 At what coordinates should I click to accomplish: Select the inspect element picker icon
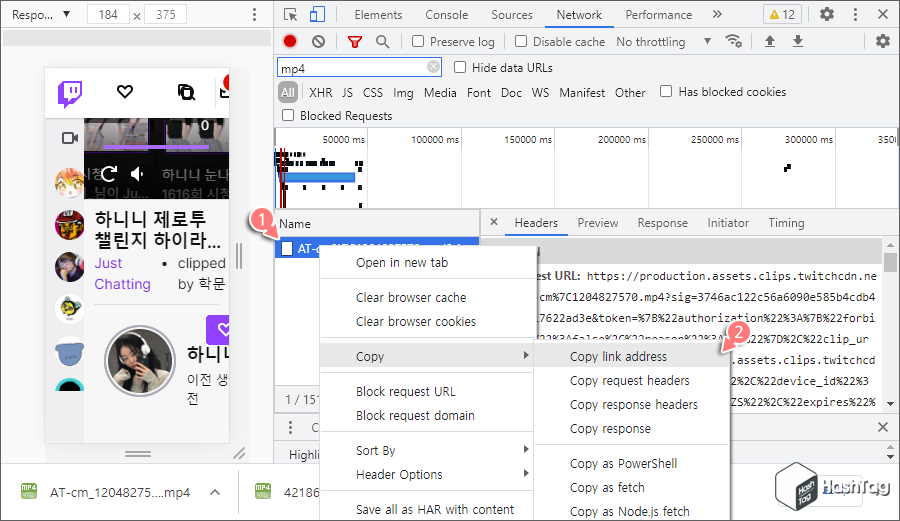click(290, 14)
